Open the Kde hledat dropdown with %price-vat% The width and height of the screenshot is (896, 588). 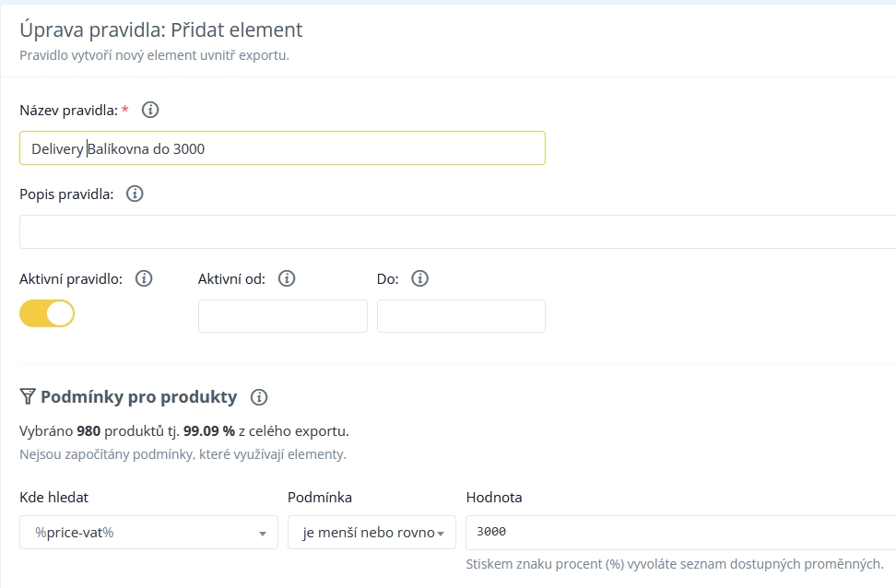[148, 532]
